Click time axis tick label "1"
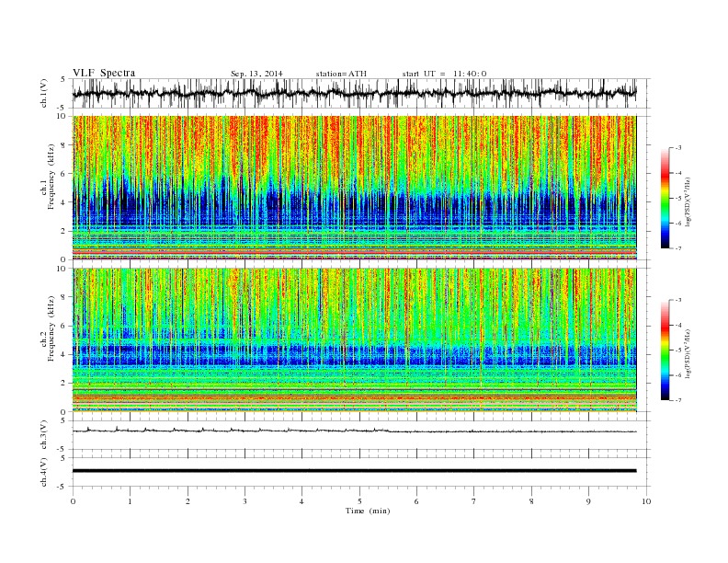Screen dimensions: 728x563 pos(130,501)
